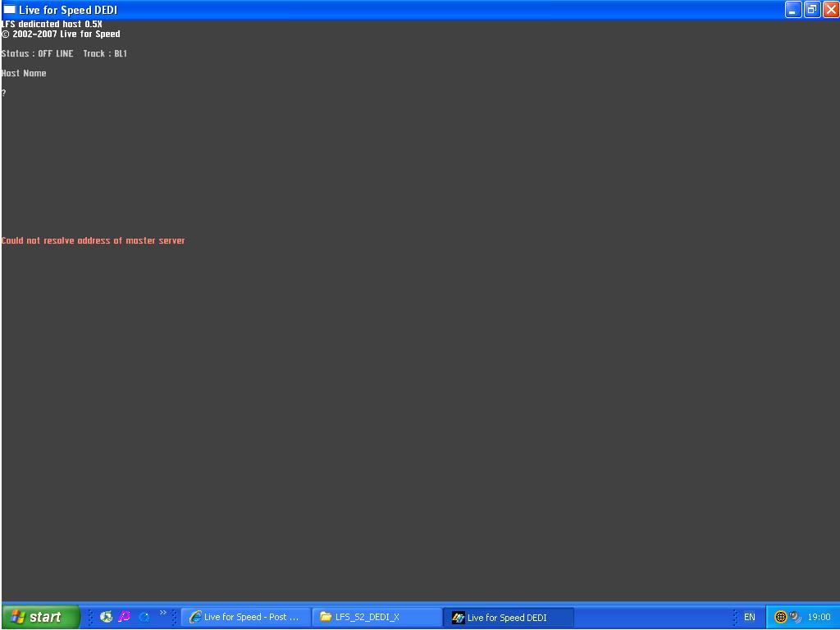
Task: Click the 2002-2007 Live for Speed copyright line
Action: [x=61, y=34]
